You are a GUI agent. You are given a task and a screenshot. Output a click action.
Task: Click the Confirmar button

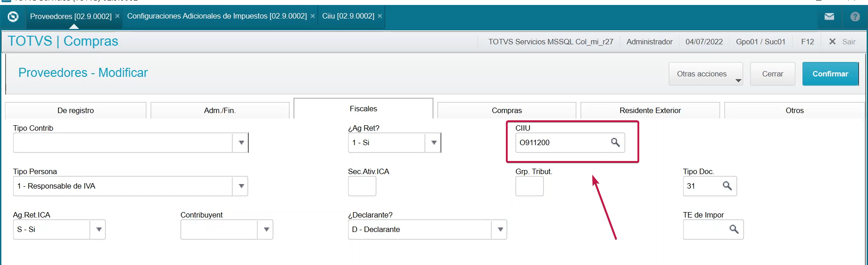[830, 74]
